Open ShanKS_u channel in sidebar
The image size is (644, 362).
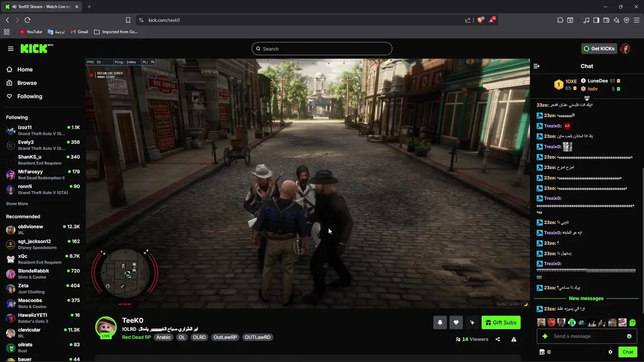pyautogui.click(x=43, y=160)
